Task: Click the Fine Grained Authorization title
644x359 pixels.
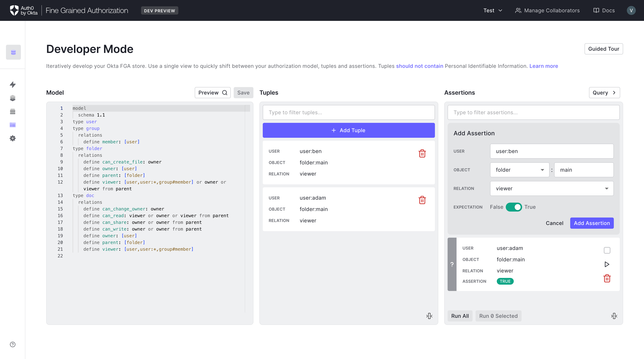Action: click(87, 10)
